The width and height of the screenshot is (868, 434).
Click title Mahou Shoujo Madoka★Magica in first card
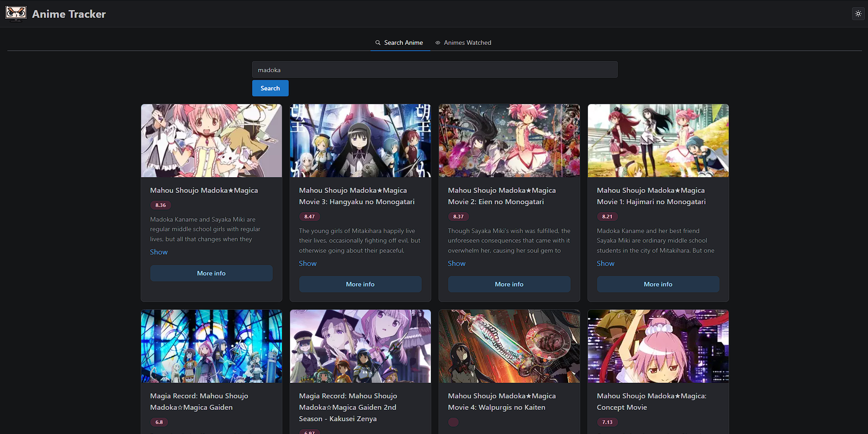(x=204, y=191)
